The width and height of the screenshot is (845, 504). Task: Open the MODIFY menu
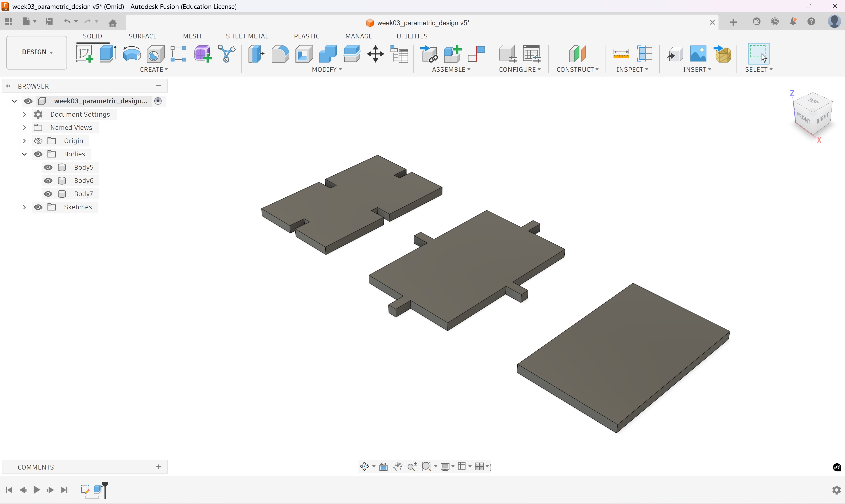point(326,69)
